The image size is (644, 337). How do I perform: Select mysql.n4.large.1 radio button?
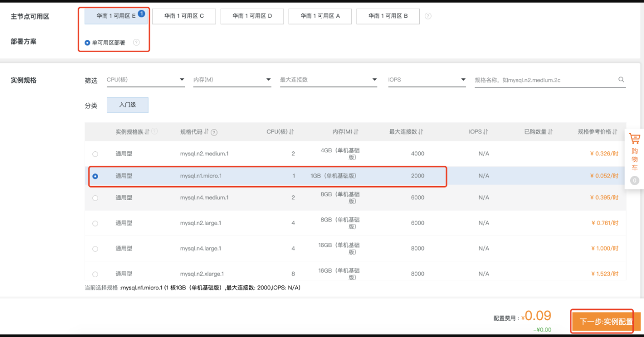pyautogui.click(x=95, y=249)
